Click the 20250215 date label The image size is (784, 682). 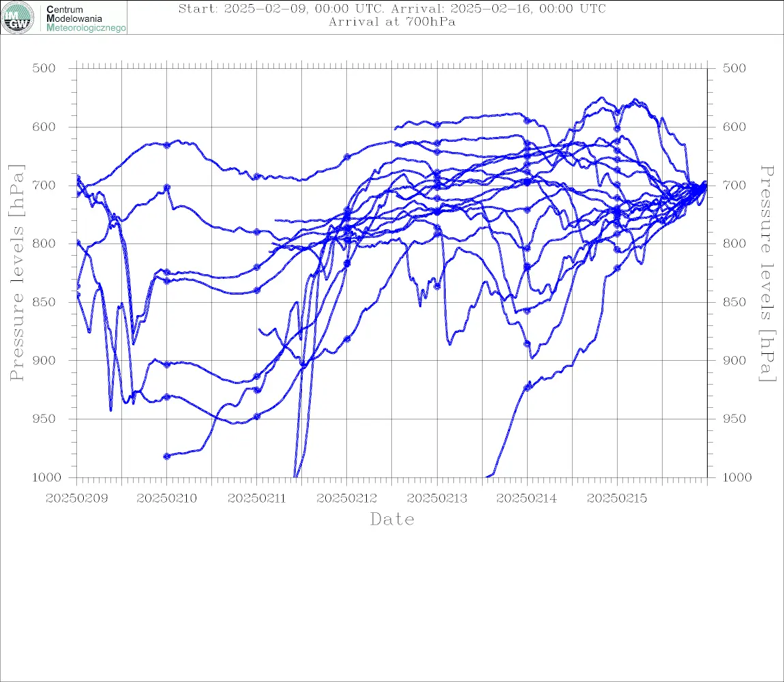click(x=617, y=499)
